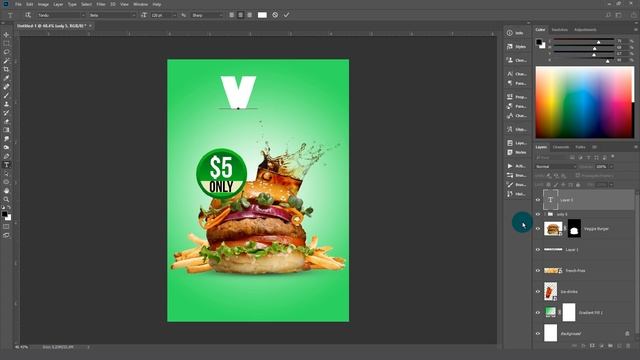
Task: Pick a color from the color spectrum
Action: pyautogui.click(x=584, y=102)
